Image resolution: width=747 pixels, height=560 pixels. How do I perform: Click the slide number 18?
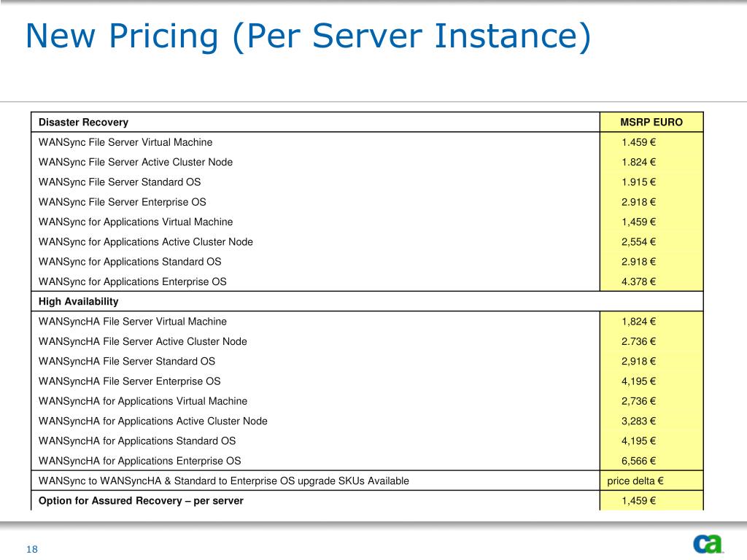(x=32, y=549)
